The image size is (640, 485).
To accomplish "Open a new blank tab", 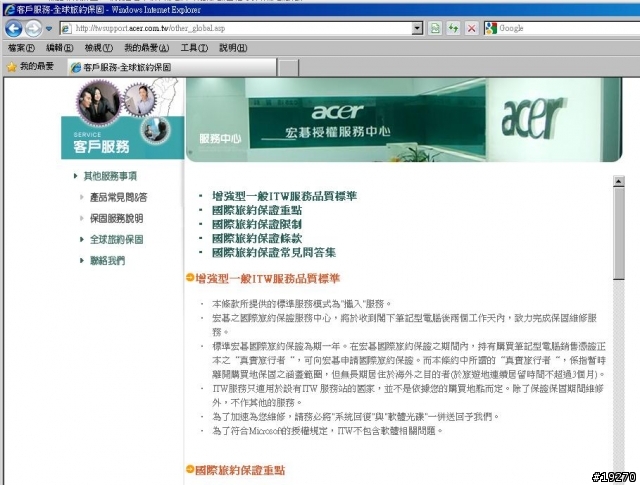I will (x=289, y=67).
